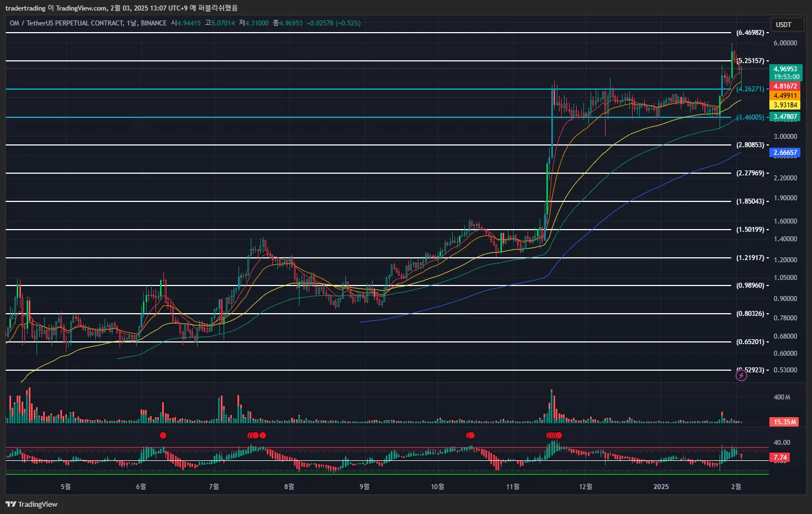Click the high value 고5.07014 in header

pyautogui.click(x=220, y=23)
